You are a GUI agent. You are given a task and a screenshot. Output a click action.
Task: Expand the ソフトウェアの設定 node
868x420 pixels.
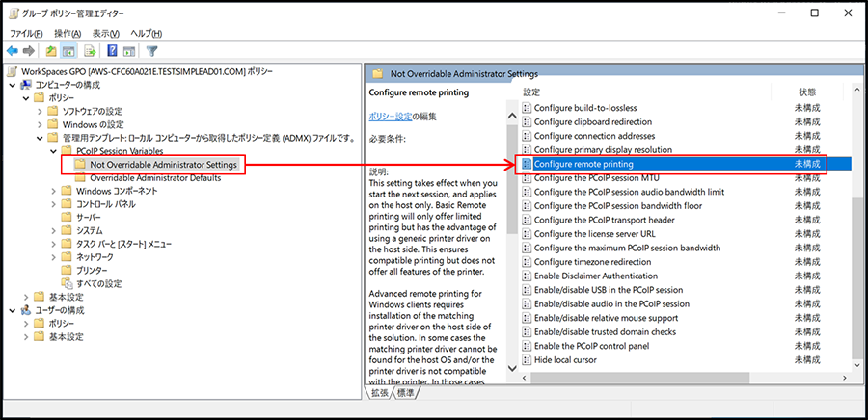coord(40,112)
